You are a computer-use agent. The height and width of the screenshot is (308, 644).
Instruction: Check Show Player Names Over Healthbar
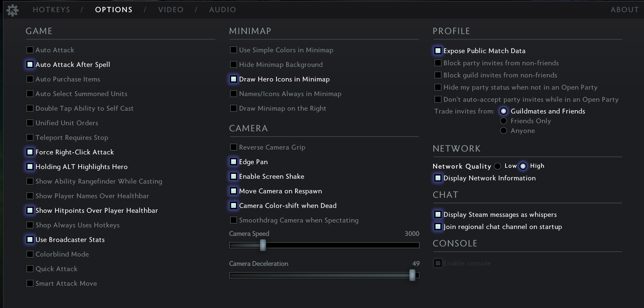click(30, 196)
